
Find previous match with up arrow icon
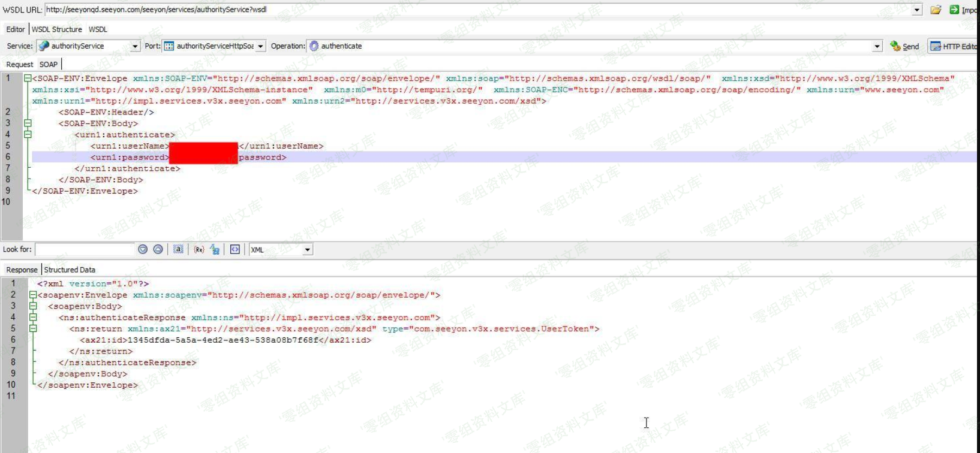click(158, 249)
